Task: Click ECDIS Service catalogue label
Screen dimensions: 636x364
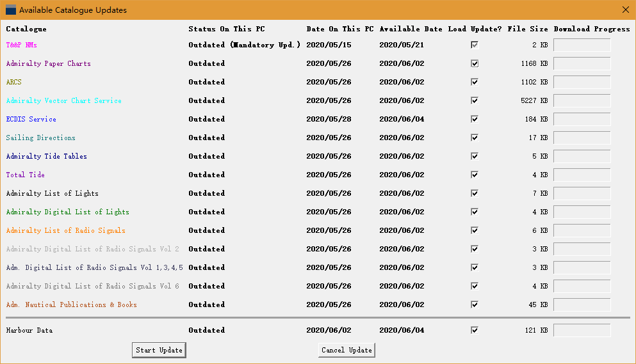Action: click(31, 119)
